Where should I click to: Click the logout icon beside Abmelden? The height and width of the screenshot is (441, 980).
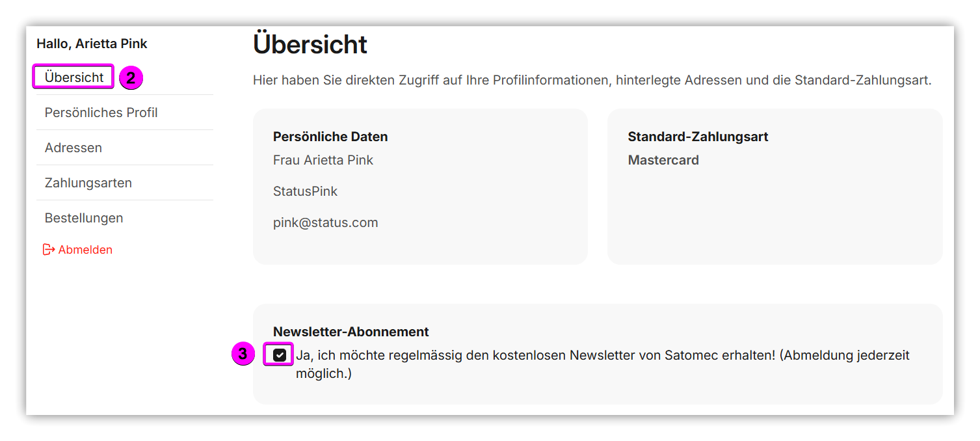tap(49, 250)
